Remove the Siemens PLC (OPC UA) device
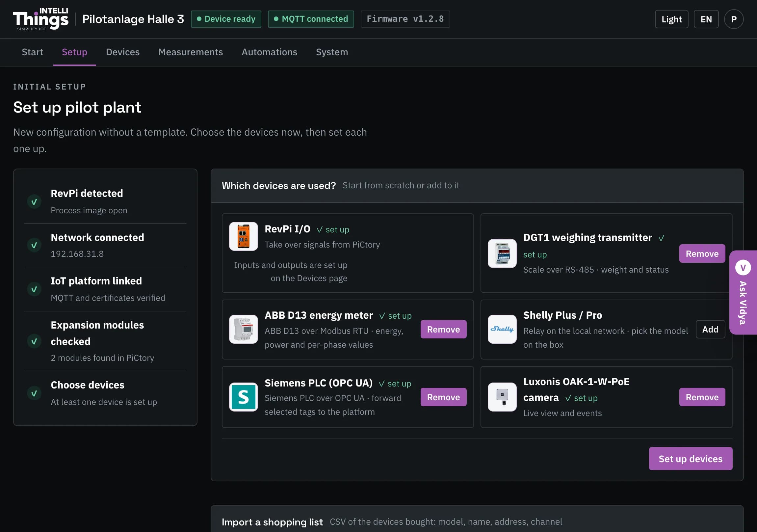 [x=443, y=397]
